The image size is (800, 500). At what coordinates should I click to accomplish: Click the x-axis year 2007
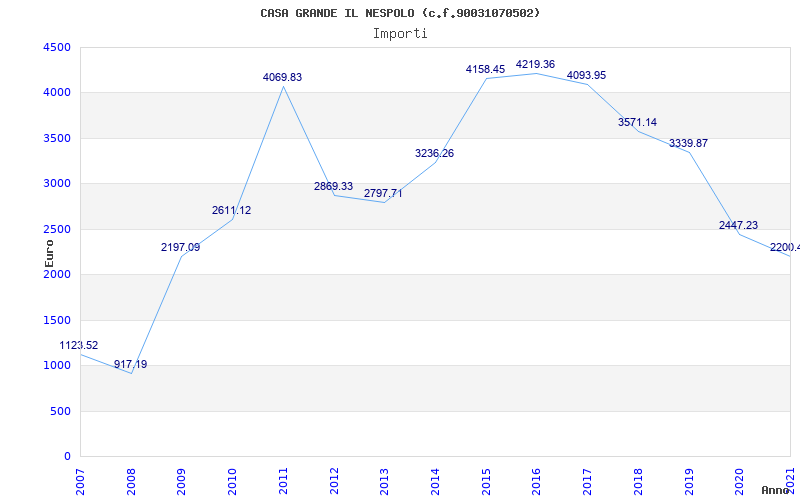(81, 482)
